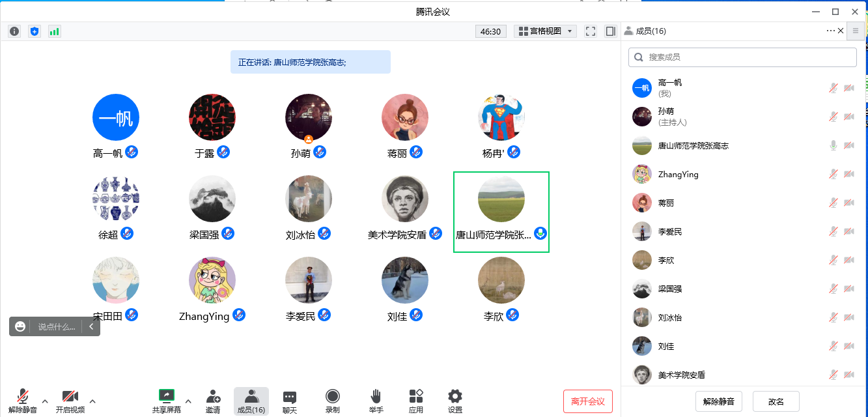The width and height of the screenshot is (868, 417).
Task: Click the 改名 rename button
Action: tap(776, 401)
